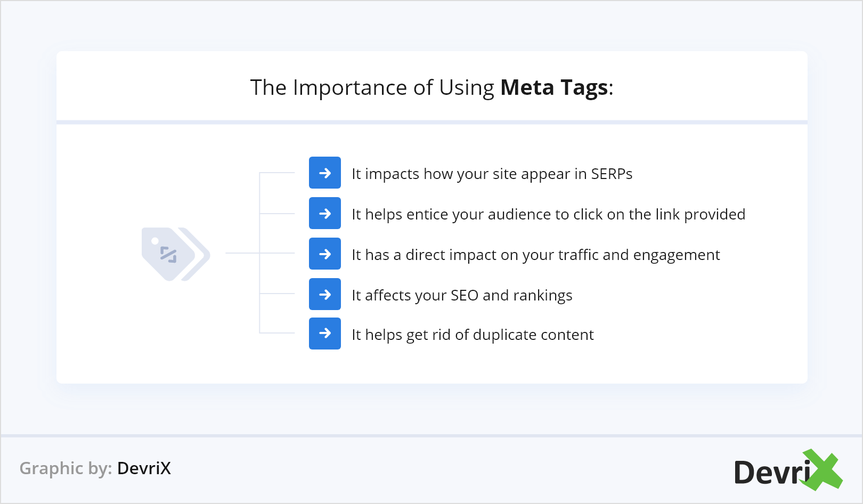Open the DevriX credit link in the footer text
Viewport: 863px width, 504px height.
pyautogui.click(x=144, y=468)
